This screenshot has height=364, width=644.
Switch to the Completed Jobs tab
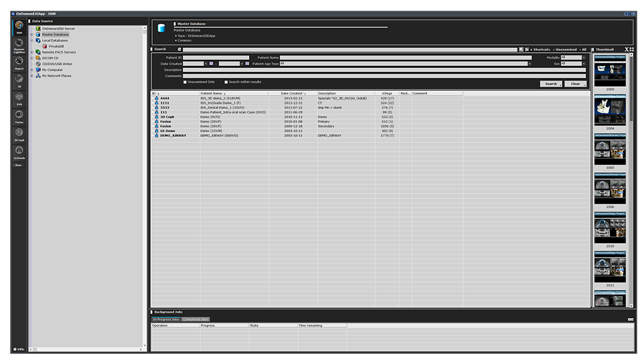click(x=196, y=319)
